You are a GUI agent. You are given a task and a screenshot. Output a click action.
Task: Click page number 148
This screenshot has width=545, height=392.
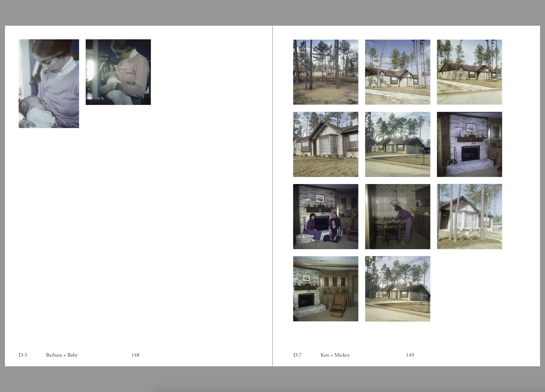(135, 355)
